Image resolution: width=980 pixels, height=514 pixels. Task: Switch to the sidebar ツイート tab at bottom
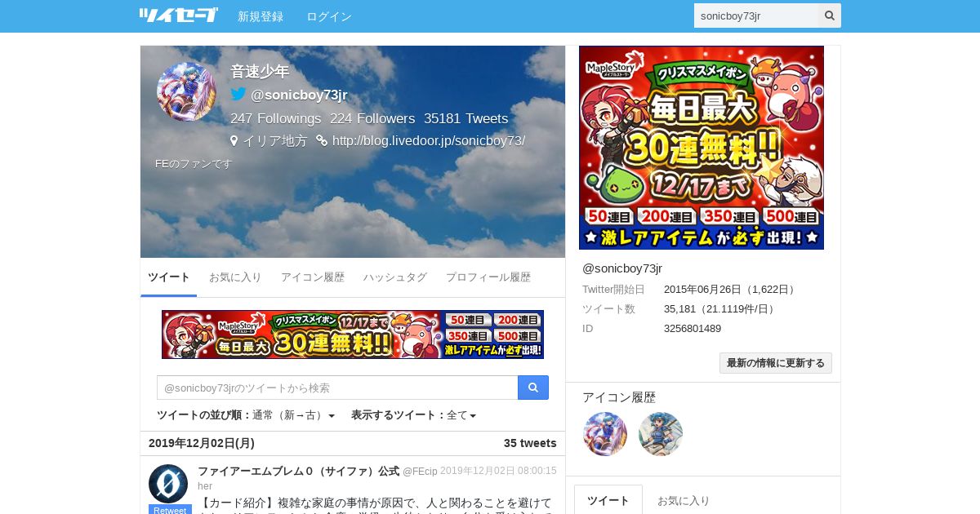(x=608, y=500)
